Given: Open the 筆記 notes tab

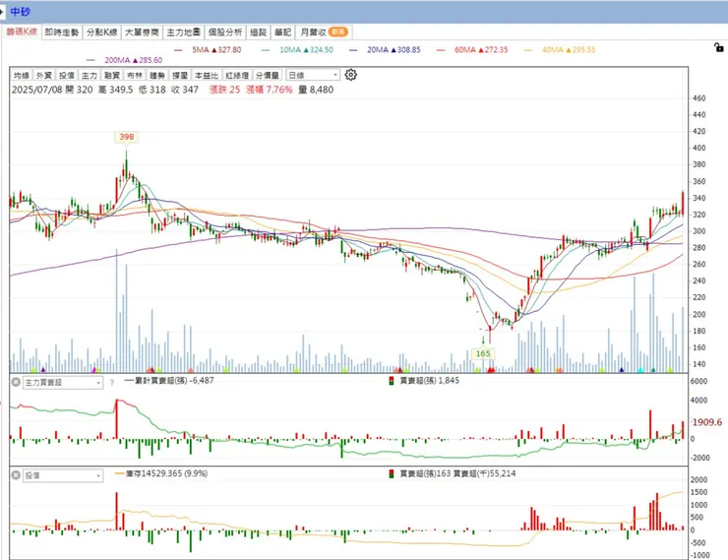Looking at the screenshot, I should click(282, 32).
